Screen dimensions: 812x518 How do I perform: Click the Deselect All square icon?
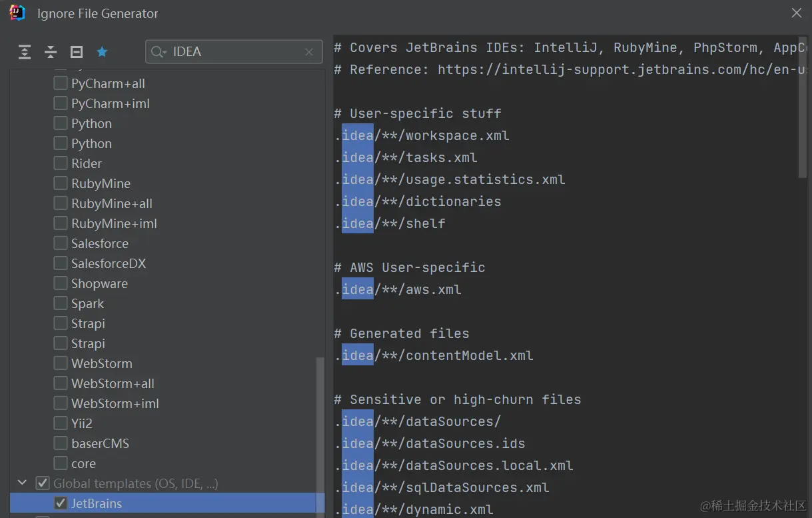(77, 52)
